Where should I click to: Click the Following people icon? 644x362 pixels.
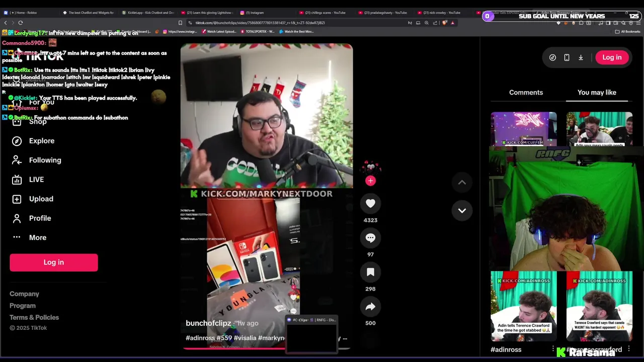(17, 160)
